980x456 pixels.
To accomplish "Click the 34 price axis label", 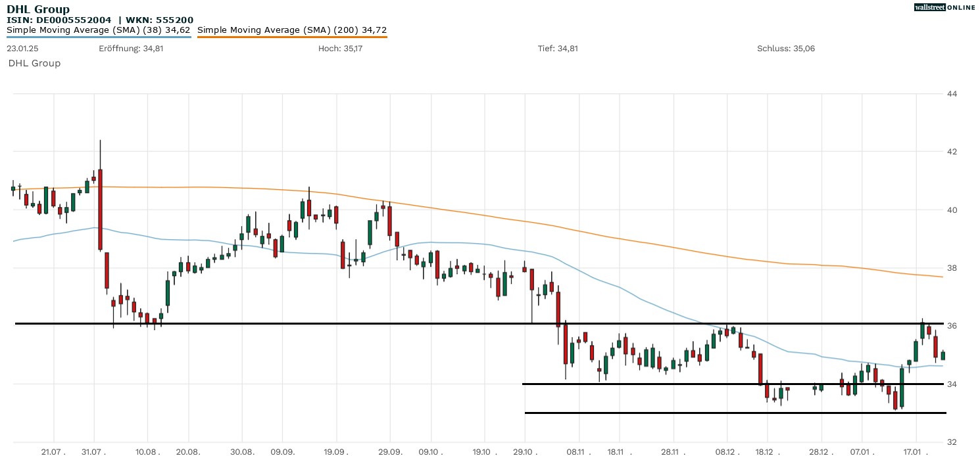I will tap(952, 384).
